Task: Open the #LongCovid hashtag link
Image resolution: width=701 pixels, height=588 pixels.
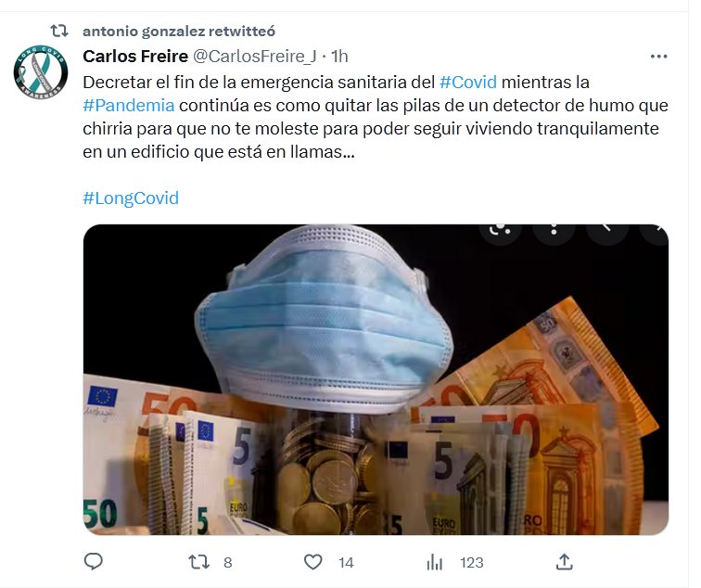Action: pos(131,198)
